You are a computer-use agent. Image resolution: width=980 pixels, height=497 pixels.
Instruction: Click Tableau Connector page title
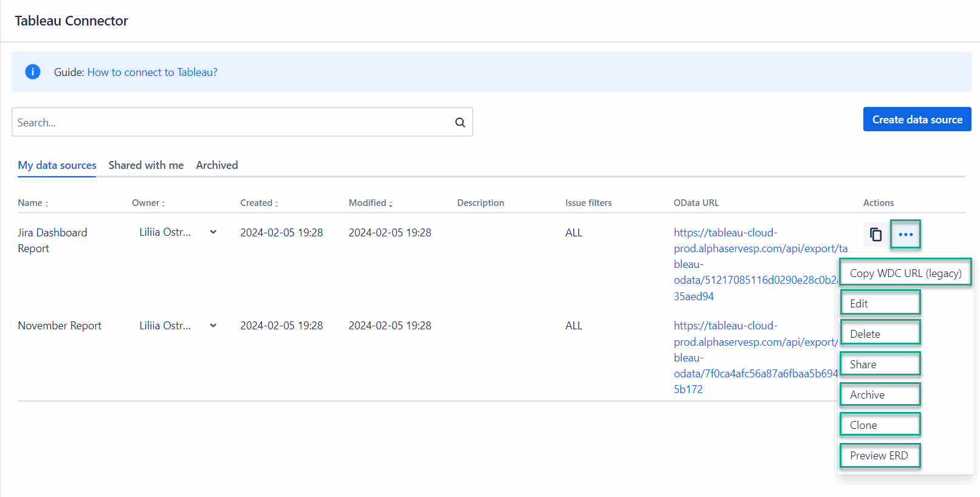[71, 21]
